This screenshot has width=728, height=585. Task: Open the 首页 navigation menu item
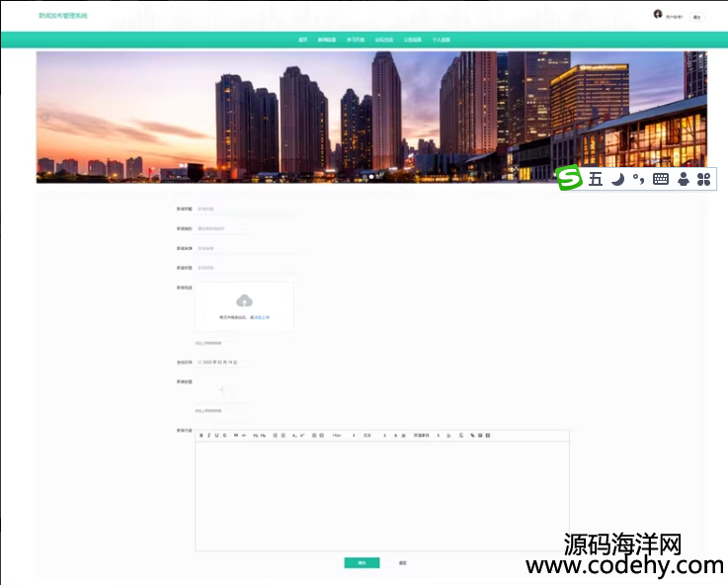point(302,40)
